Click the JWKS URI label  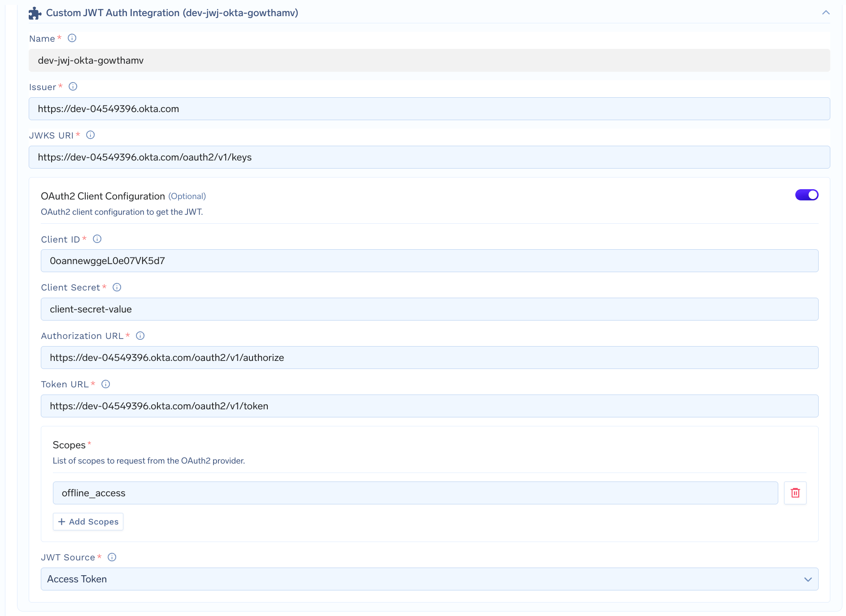[x=51, y=135]
